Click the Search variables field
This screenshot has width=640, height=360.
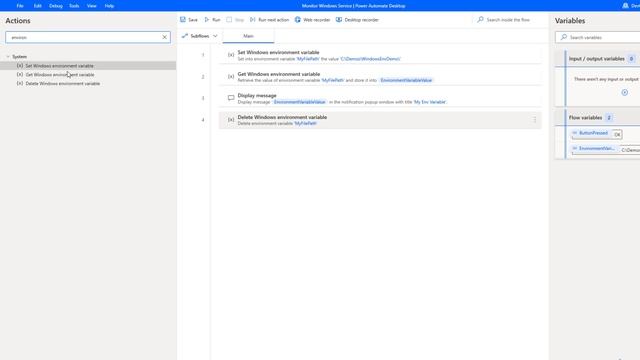(x=598, y=37)
